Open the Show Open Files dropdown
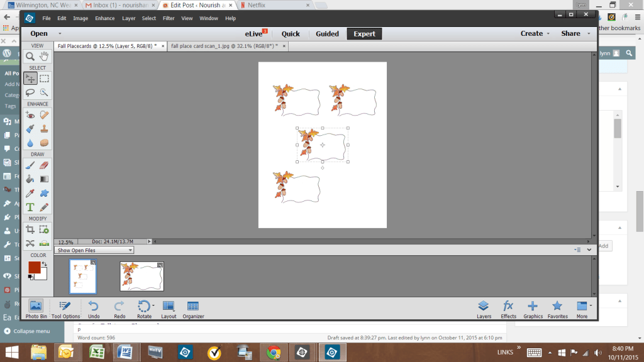 tap(94, 250)
